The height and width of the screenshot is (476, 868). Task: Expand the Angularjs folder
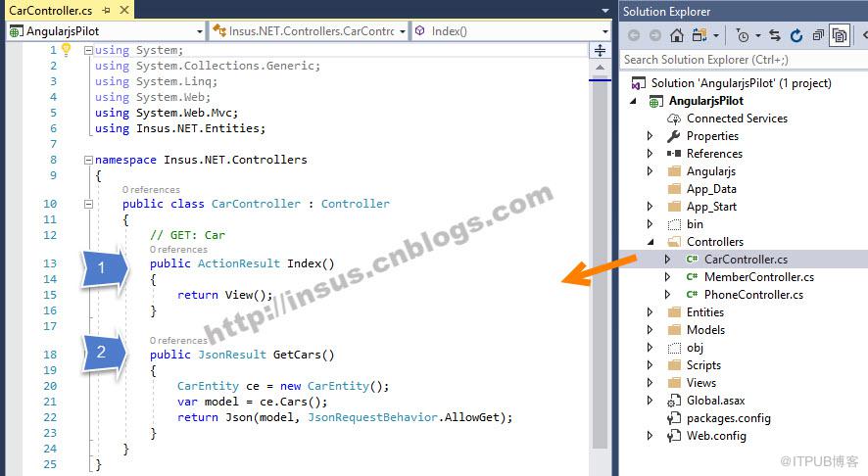pos(650,171)
